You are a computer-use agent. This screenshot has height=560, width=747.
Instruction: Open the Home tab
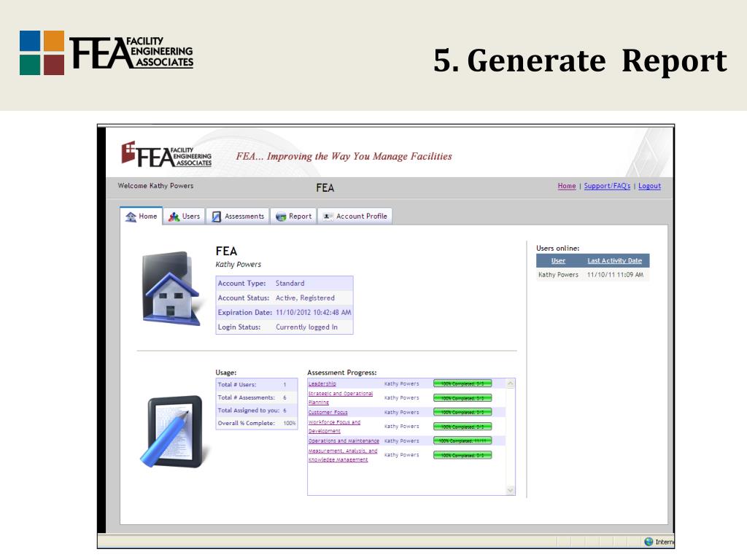click(x=141, y=216)
